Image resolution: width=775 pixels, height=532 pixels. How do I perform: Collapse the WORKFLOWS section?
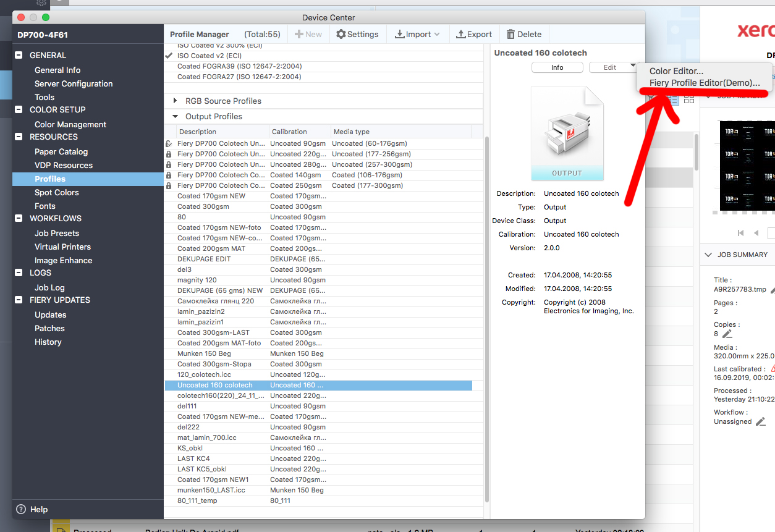click(x=19, y=218)
